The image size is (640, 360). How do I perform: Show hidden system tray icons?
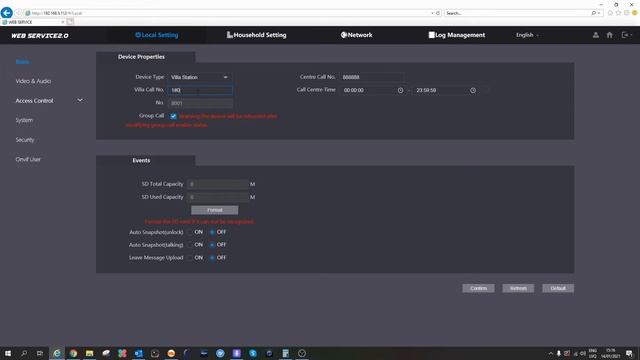click(551, 353)
